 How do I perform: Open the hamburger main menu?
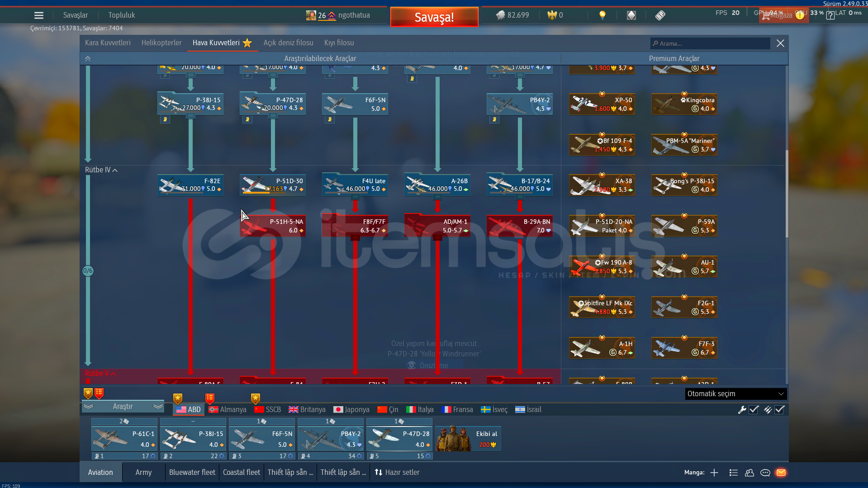(39, 15)
